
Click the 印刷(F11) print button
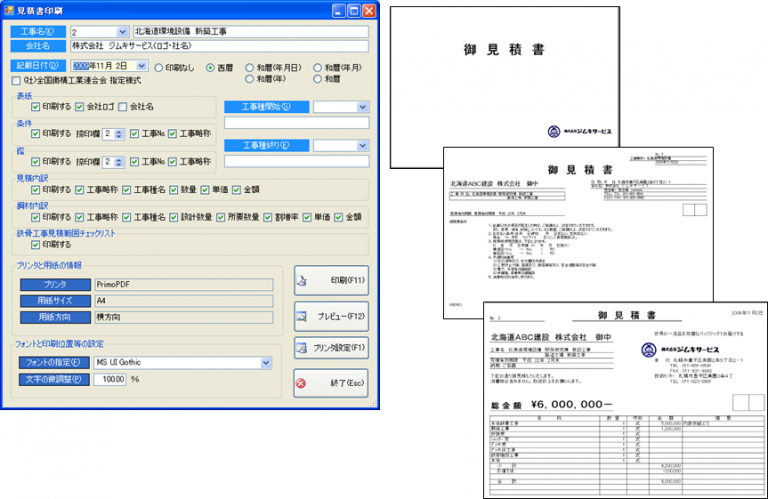(x=331, y=281)
